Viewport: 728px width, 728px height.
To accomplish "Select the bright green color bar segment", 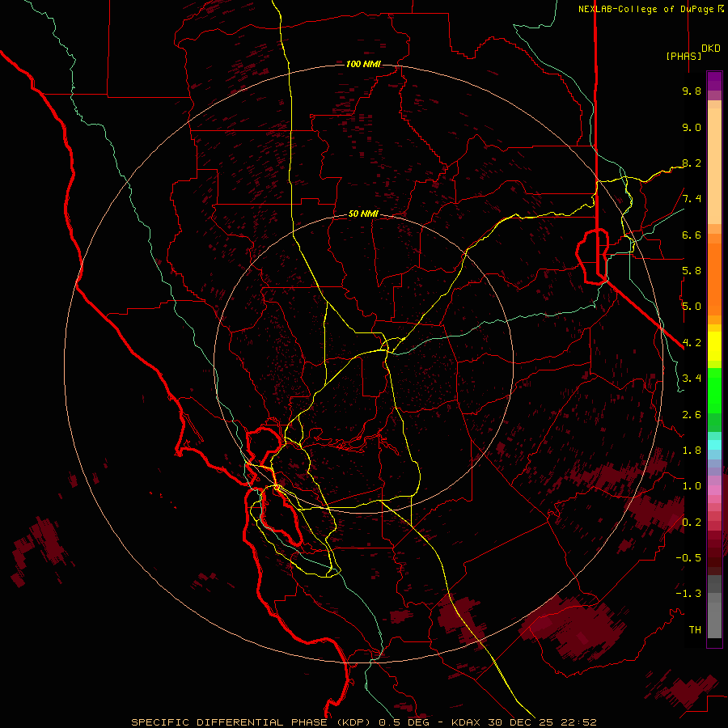I will (x=714, y=391).
